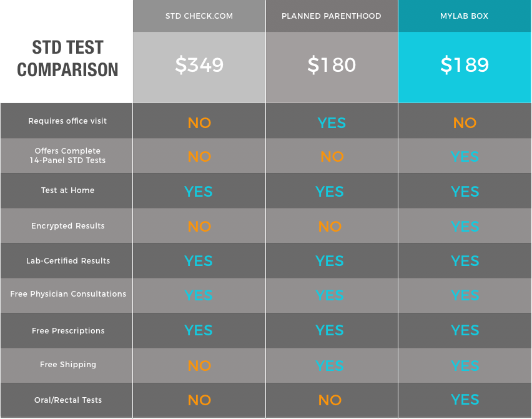Click the "Free Physician Consultations" row label
This screenshot has width=532, height=419.
click(x=67, y=294)
